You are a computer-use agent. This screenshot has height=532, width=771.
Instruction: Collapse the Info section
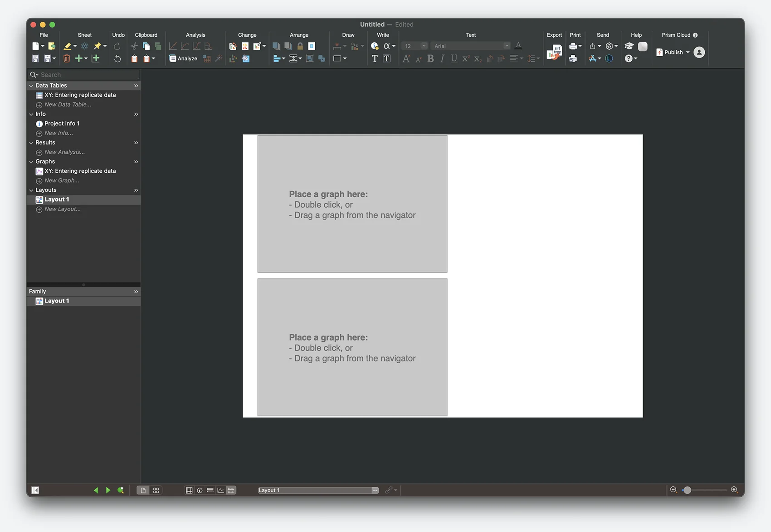tap(31, 114)
